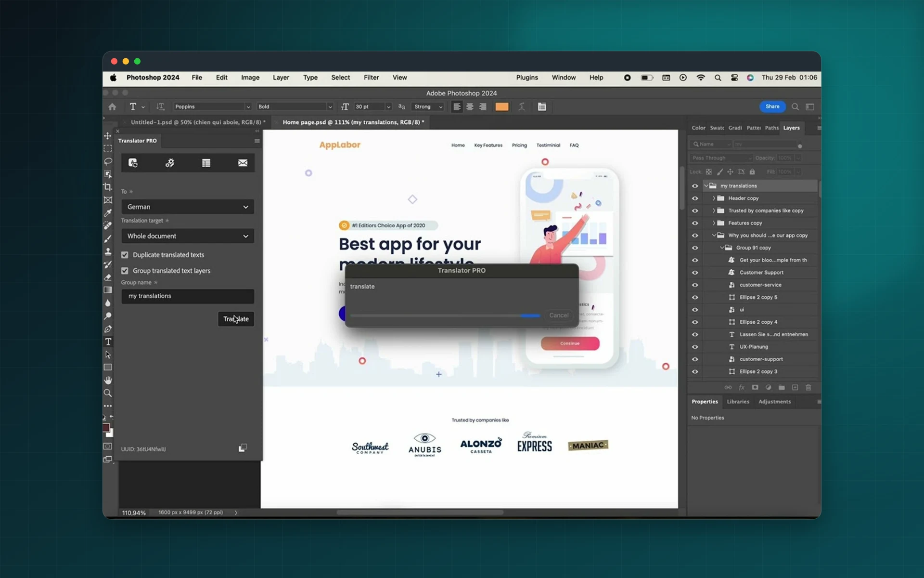Image resolution: width=924 pixels, height=578 pixels.
Task: Select the Zoom tool
Action: (x=108, y=393)
